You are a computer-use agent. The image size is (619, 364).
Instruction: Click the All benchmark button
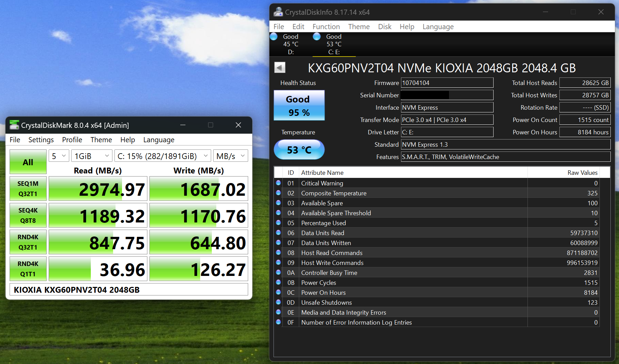point(28,162)
